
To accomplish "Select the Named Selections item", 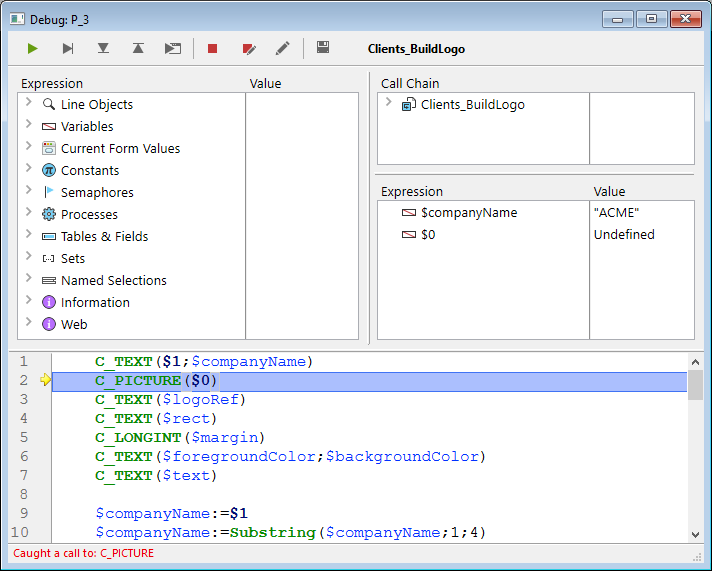I will pos(113,280).
